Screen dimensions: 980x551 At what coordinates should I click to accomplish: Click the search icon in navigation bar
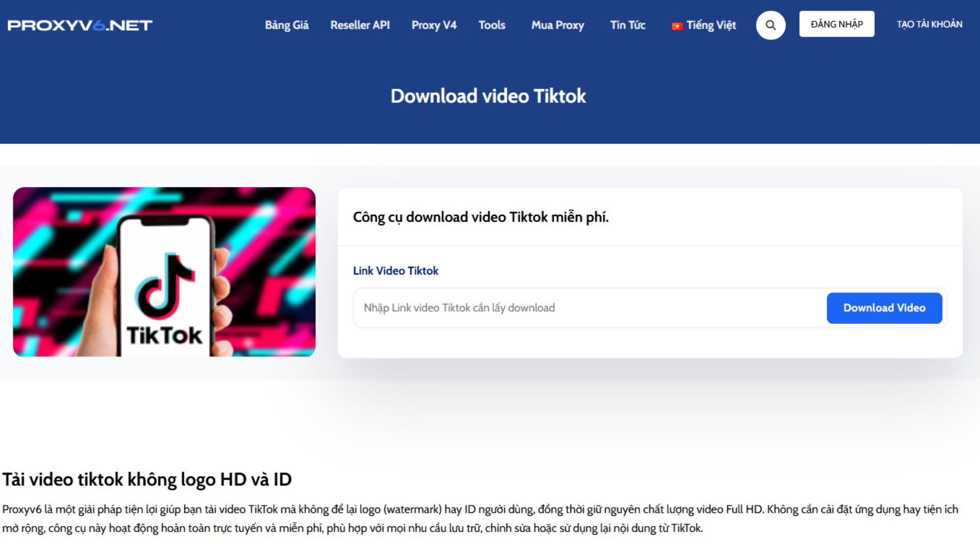point(771,25)
